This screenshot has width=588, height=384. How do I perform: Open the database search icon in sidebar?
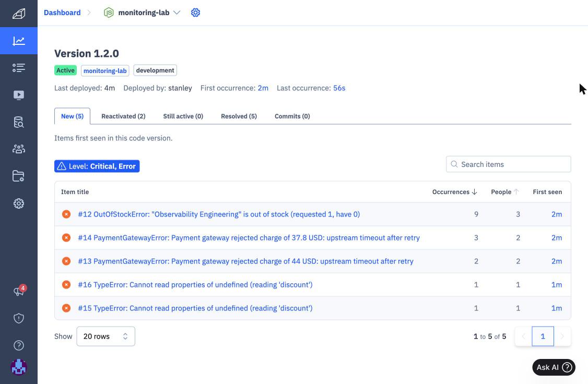(19, 122)
